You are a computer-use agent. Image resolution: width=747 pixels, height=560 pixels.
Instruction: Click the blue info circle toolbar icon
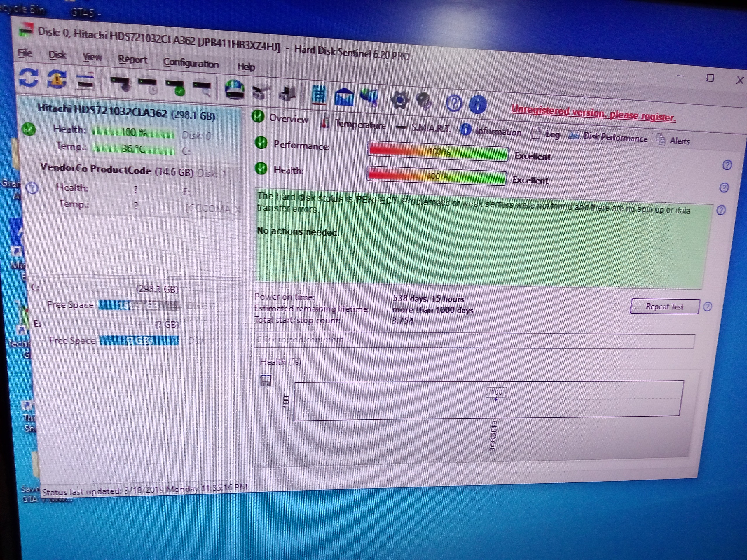477,104
